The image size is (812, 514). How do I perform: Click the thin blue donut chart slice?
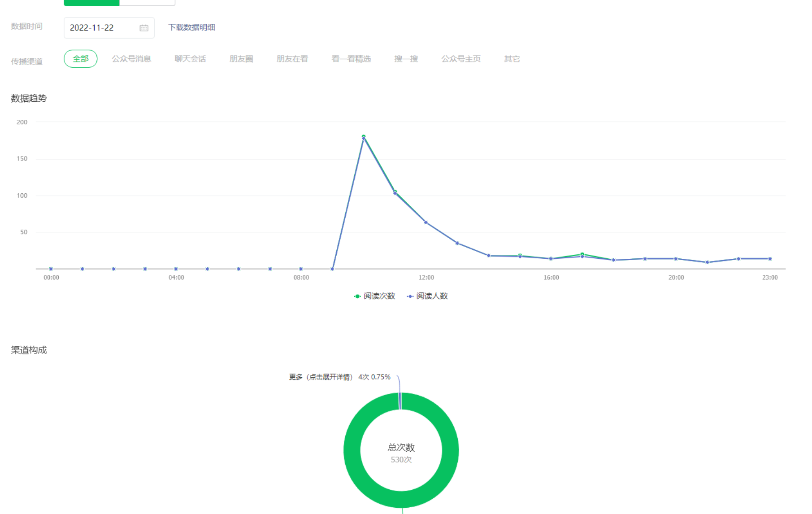point(400,401)
